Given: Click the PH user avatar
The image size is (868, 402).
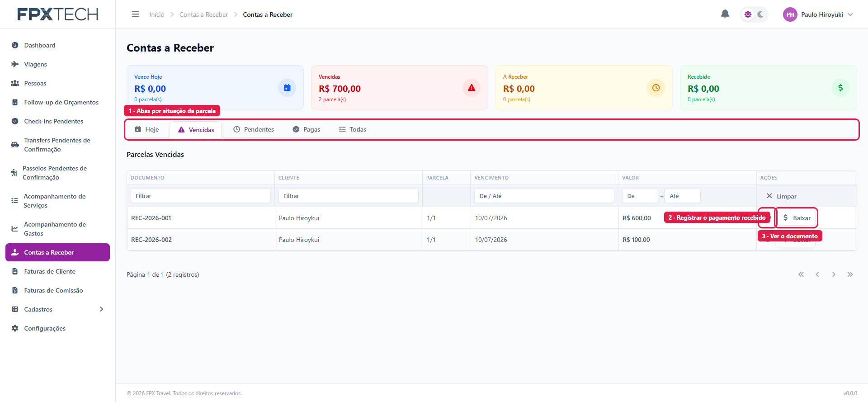Looking at the screenshot, I should tap(790, 14).
